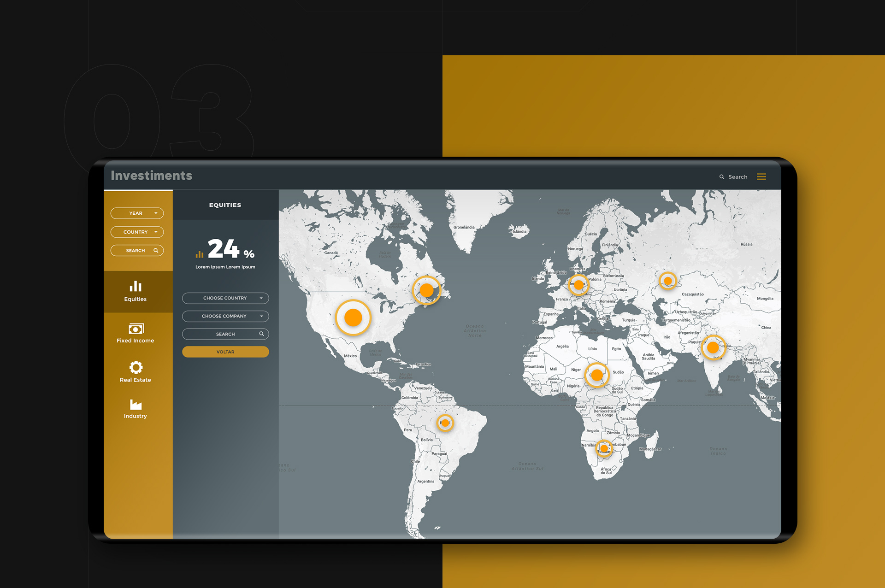Image resolution: width=885 pixels, height=588 pixels.
Task: Click the top bar Search magnifier icon
Action: coord(722,177)
